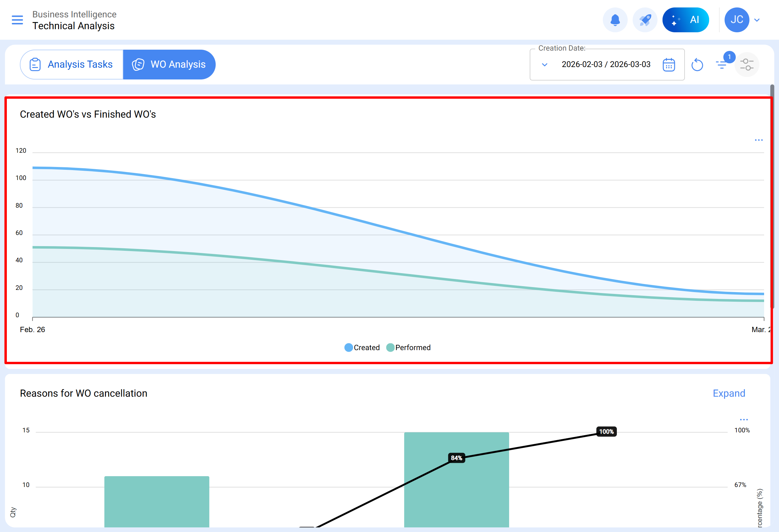The image size is (779, 532).
Task: Click the JC user avatar
Action: point(736,20)
